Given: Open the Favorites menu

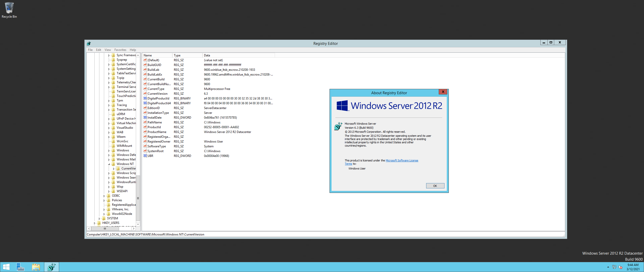Looking at the screenshot, I should click(120, 50).
